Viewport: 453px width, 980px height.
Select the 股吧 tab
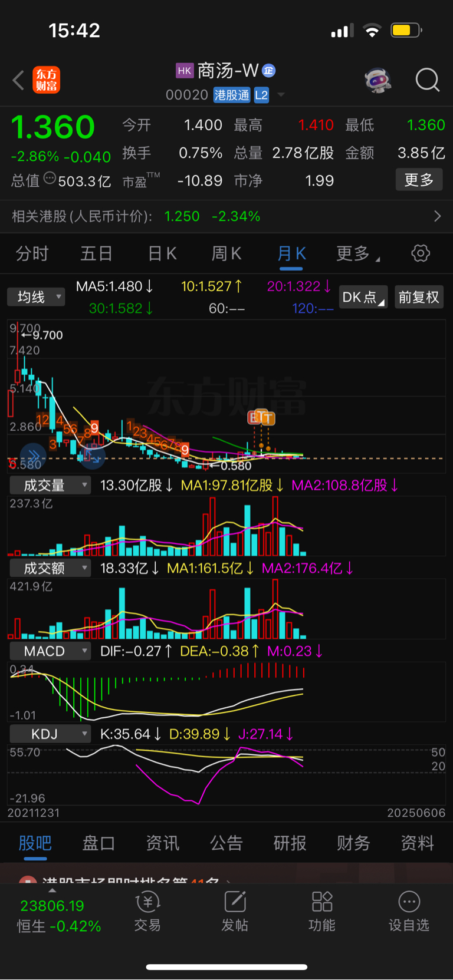pos(35,843)
